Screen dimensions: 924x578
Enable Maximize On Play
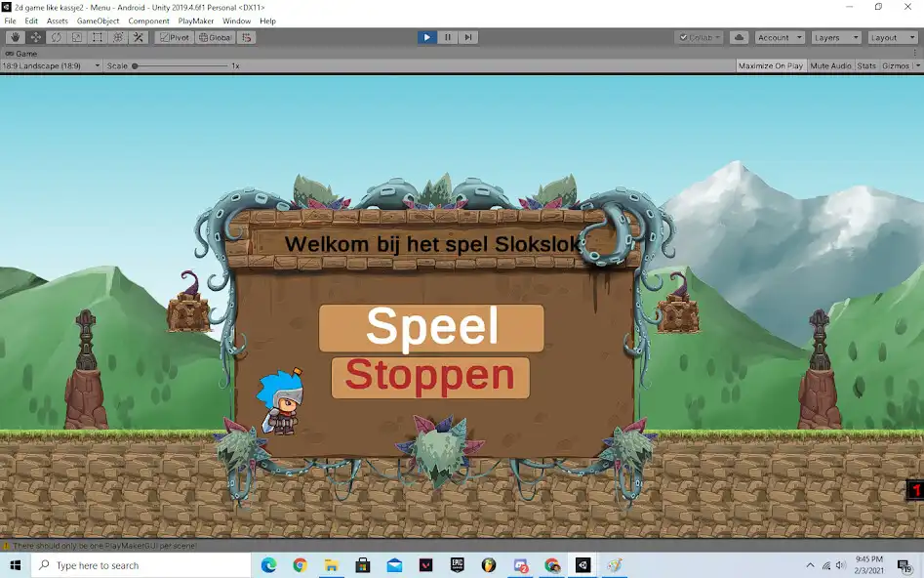(x=770, y=65)
